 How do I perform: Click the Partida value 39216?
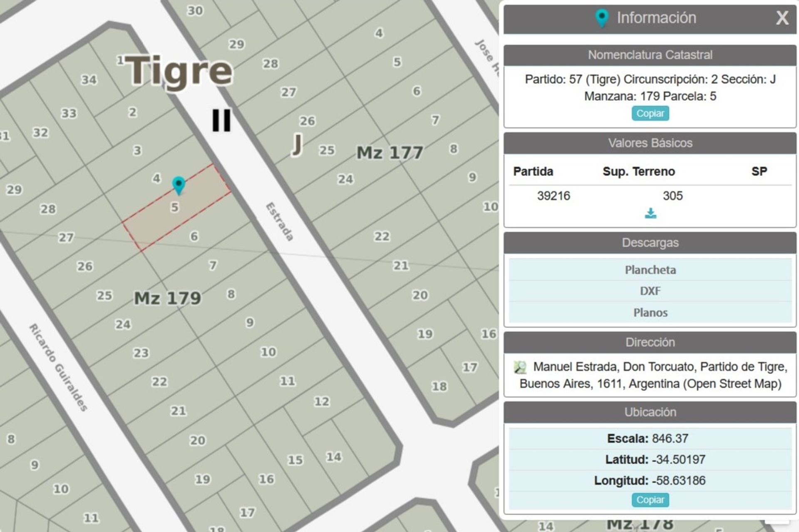553,196
